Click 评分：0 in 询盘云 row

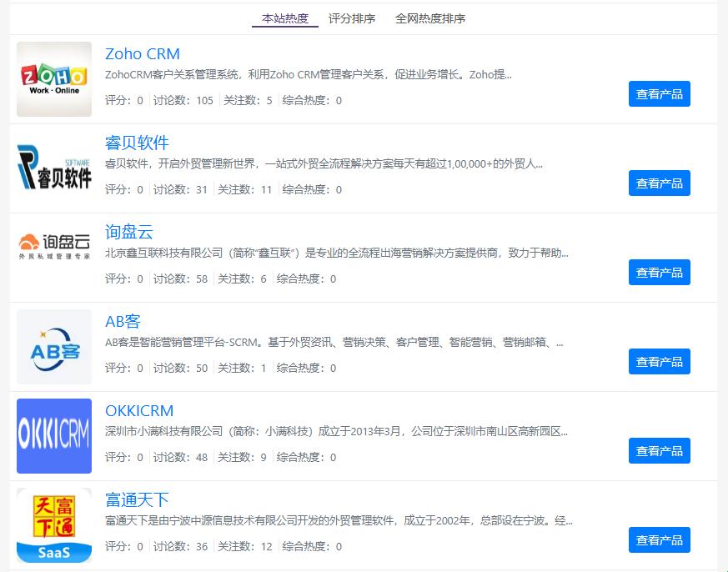(124, 278)
